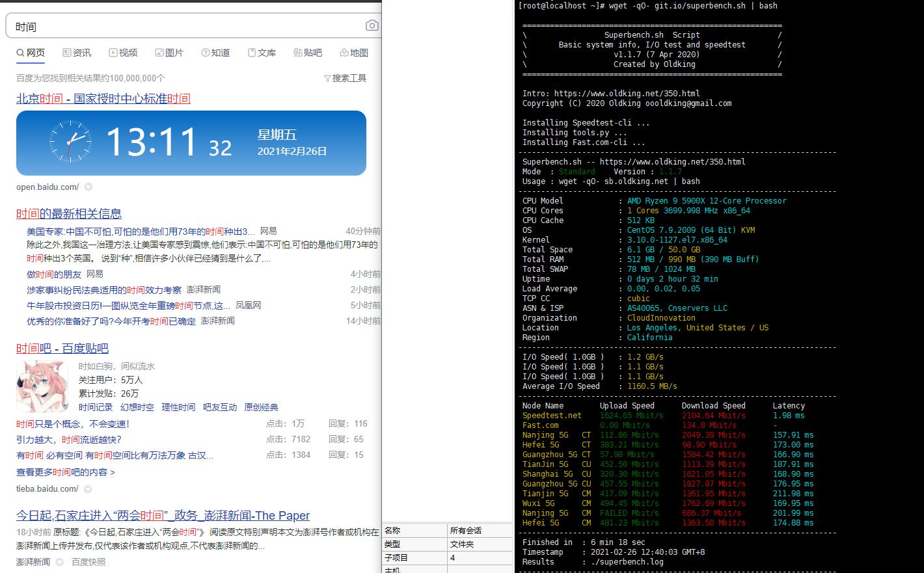Open 时间的最新相关信息 heading link

[x=69, y=214]
